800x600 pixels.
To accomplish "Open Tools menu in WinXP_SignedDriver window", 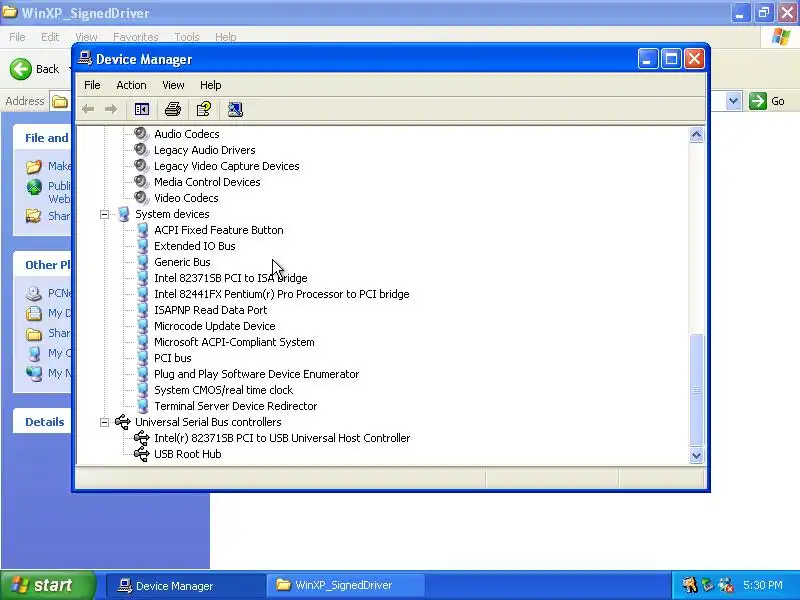I will [186, 37].
